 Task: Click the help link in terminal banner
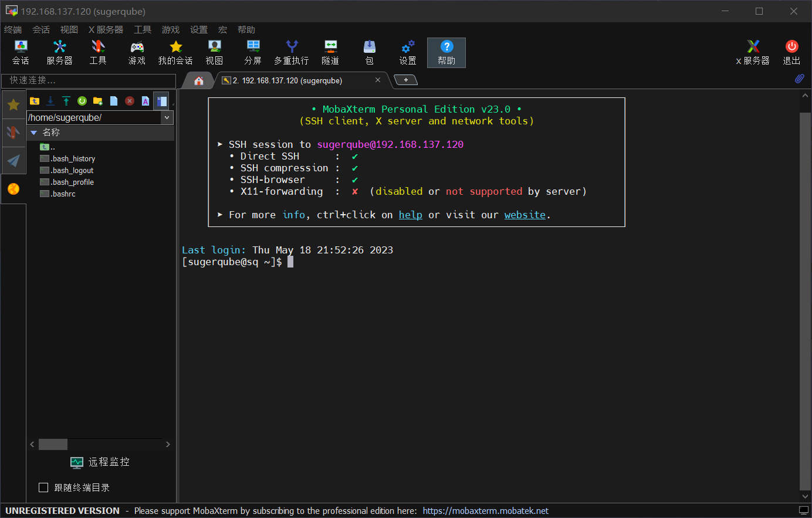[411, 215]
